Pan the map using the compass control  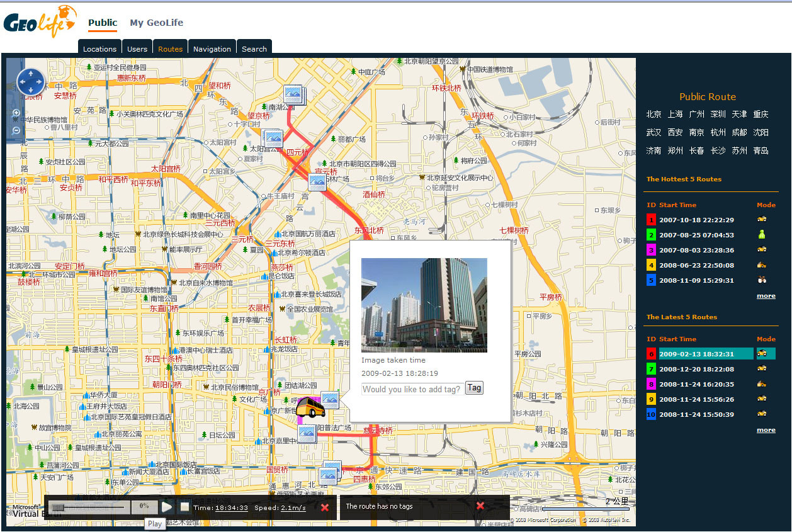point(30,82)
